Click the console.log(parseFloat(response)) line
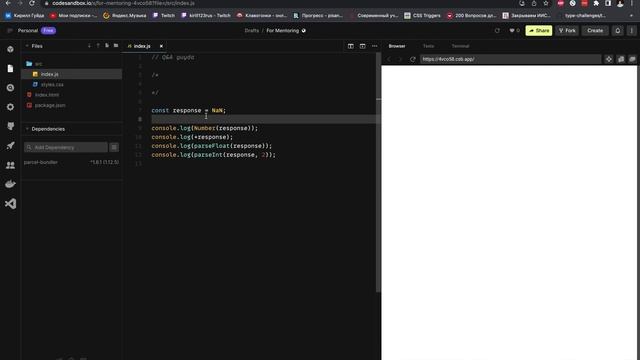The width and height of the screenshot is (640, 360). 211,146
